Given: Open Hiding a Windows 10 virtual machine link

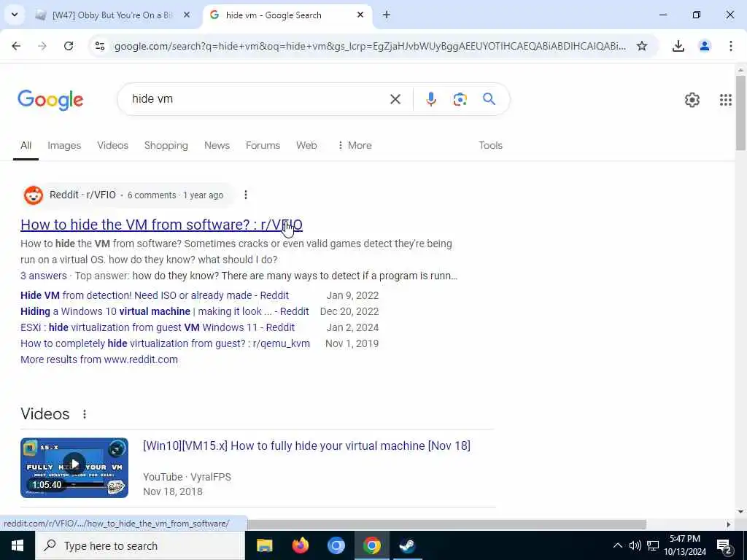Looking at the screenshot, I should tap(164, 311).
